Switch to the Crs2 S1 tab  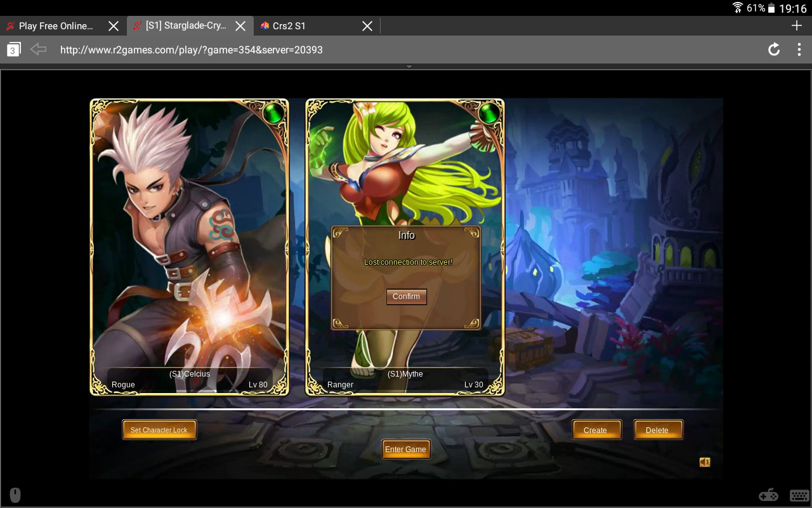(x=298, y=26)
